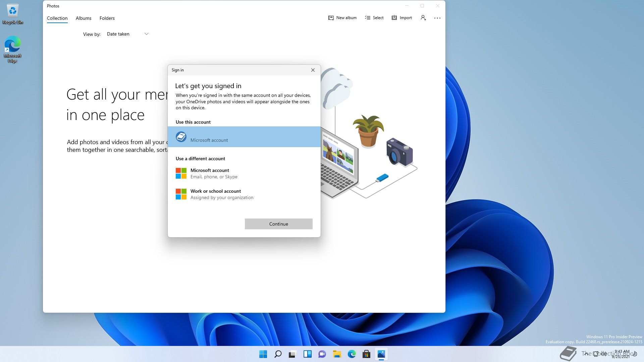
Task: Open Microsoft Edge desktop shortcut
Action: click(12, 49)
